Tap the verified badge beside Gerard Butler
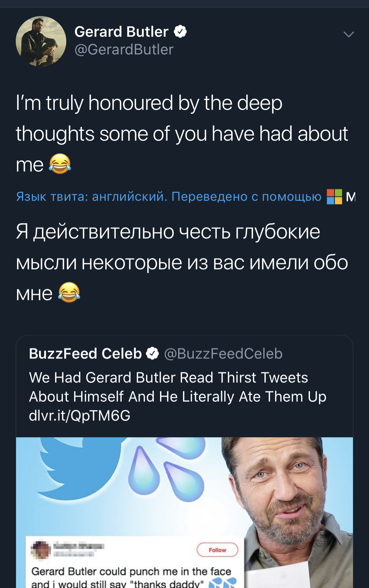369x588 pixels. [180, 32]
